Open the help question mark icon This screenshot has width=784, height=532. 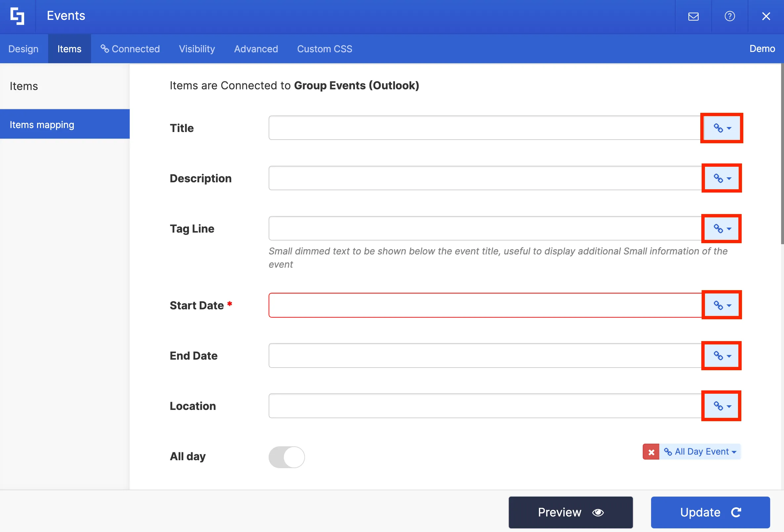click(x=730, y=16)
